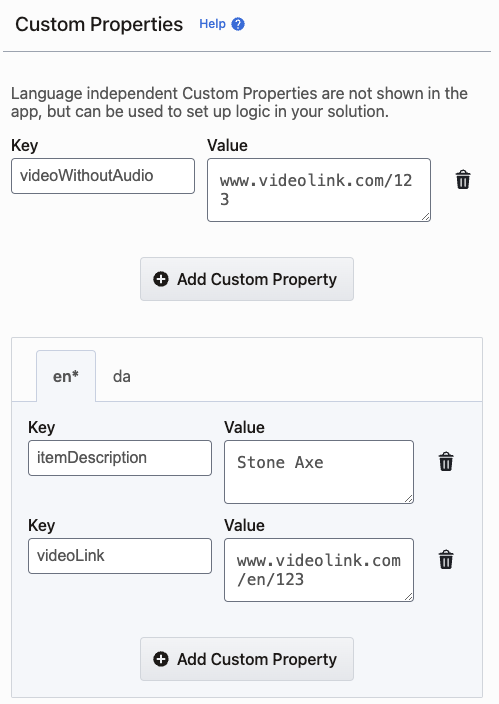
Task: Focus the videoLink key field
Action: pos(120,556)
